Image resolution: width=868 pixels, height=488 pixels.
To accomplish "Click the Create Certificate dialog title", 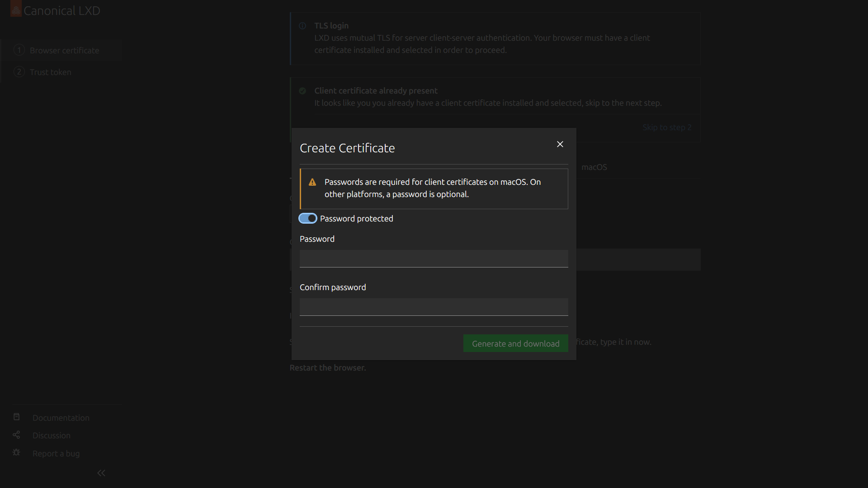I will (x=347, y=148).
